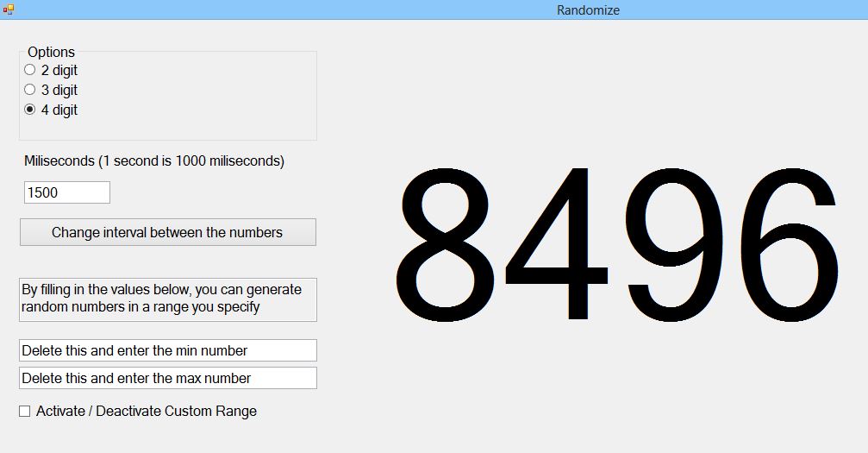Screen dimensions: 868x453
Task: Click the max number input field
Action: (168, 378)
